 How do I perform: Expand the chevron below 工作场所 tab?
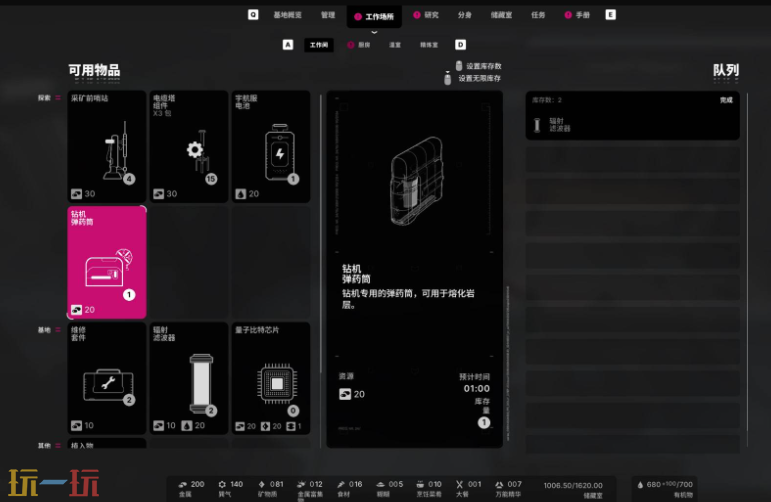[x=373, y=31]
